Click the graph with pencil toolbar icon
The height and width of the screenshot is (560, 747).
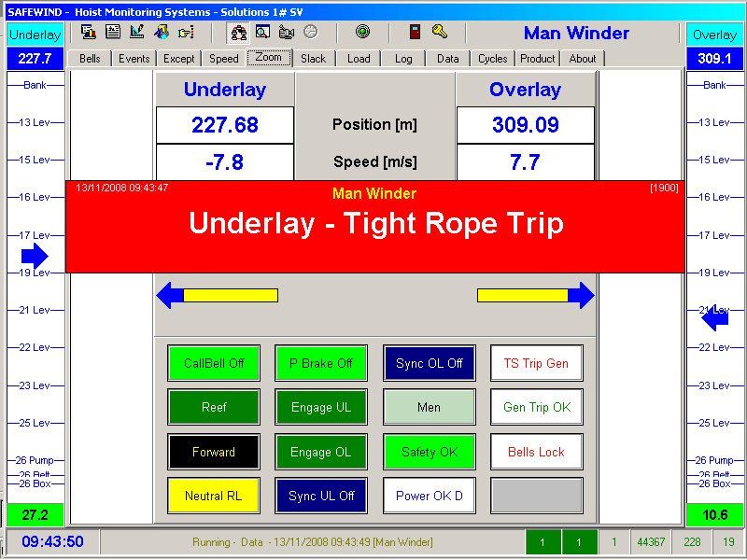tap(137, 32)
